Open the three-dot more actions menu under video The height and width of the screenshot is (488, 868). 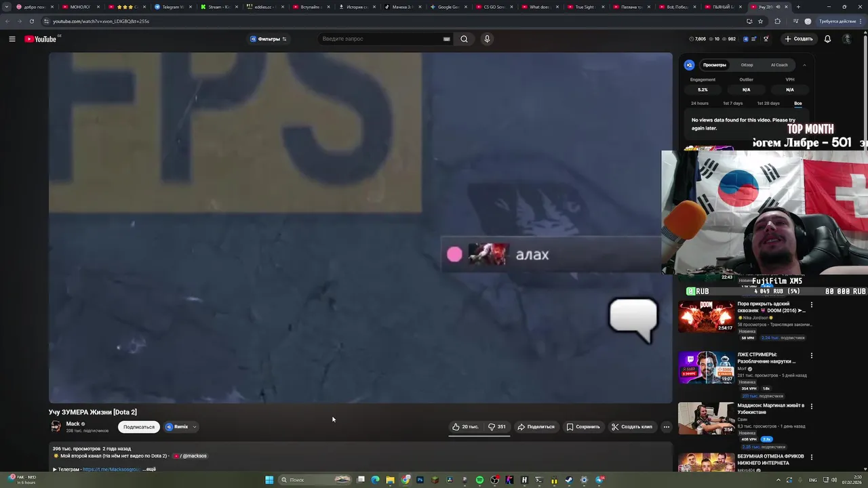click(x=667, y=427)
